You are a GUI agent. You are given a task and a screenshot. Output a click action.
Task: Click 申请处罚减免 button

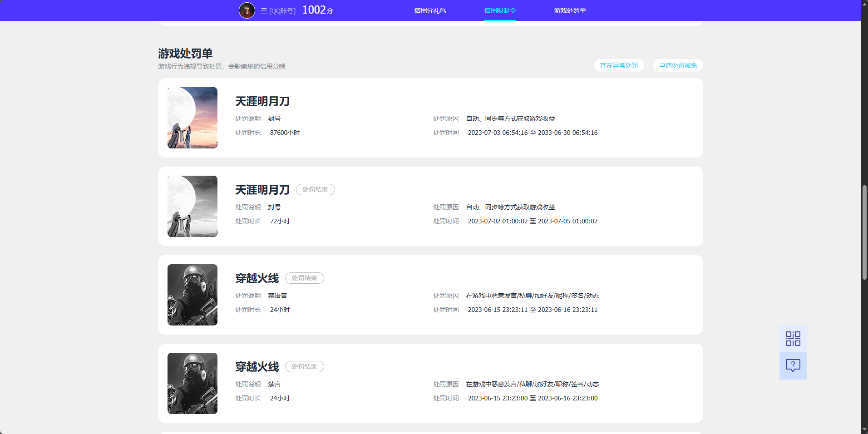pyautogui.click(x=678, y=65)
